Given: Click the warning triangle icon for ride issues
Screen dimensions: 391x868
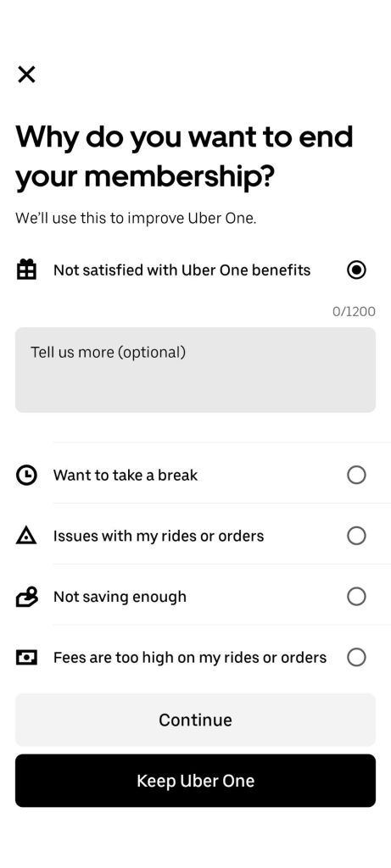Looking at the screenshot, I should point(26,536).
